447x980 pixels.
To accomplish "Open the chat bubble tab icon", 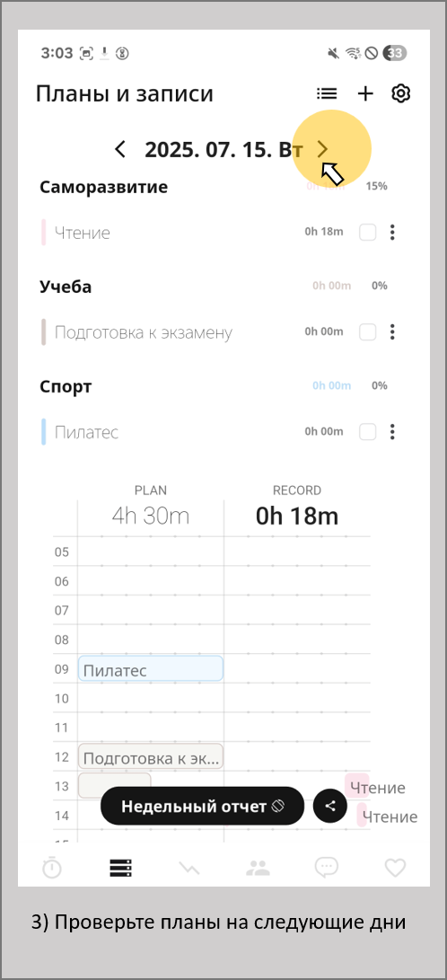I will [326, 868].
